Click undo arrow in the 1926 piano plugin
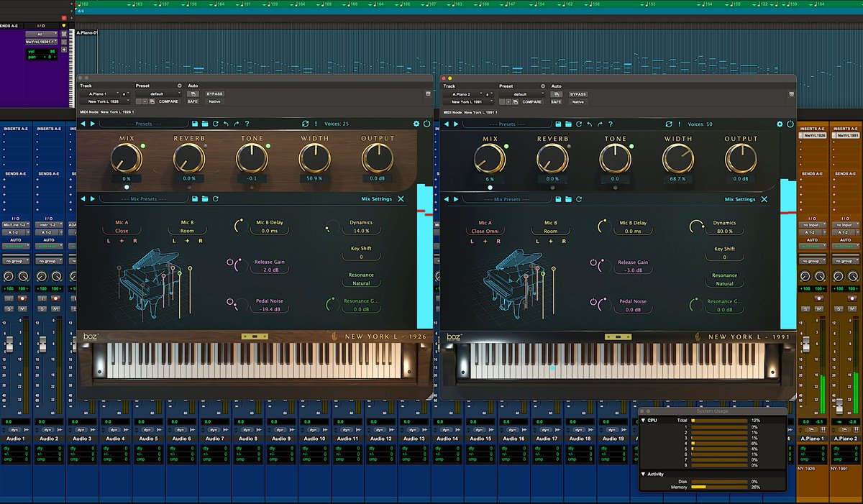Image resolution: width=863 pixels, height=504 pixels. point(226,124)
